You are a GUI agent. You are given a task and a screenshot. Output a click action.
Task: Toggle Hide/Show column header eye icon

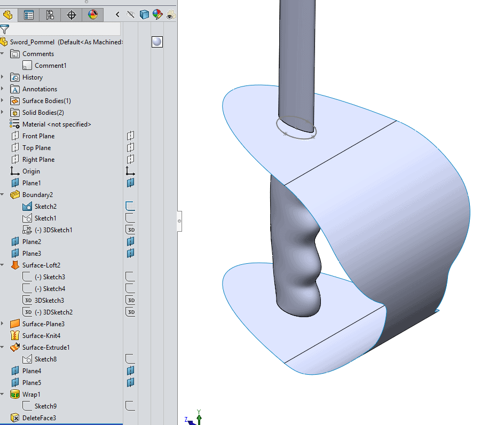(170, 15)
